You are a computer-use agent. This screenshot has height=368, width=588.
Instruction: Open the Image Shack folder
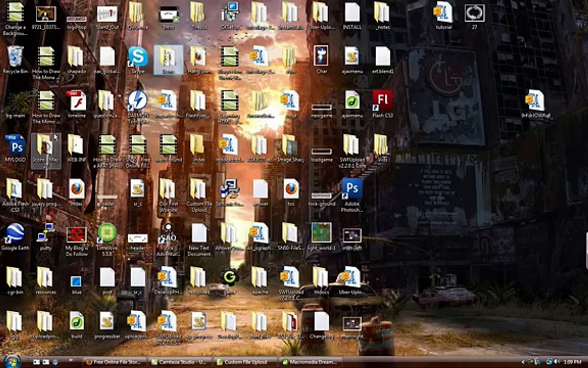(x=290, y=148)
